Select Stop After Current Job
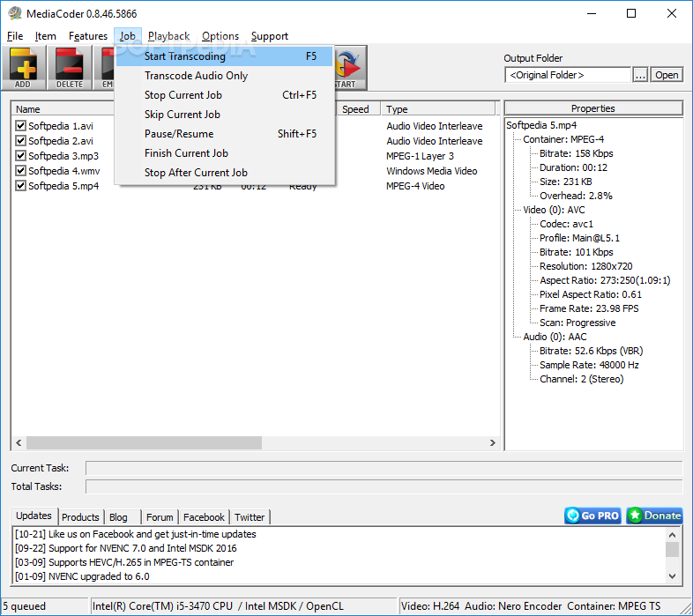Screen dimensions: 693x616 click(225, 173)
